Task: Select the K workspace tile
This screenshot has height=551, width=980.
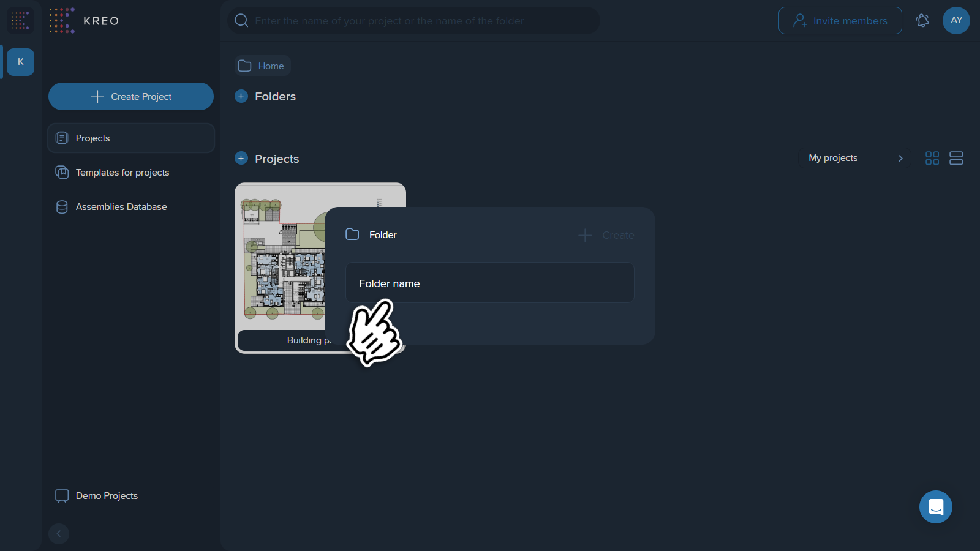Action: point(20,62)
